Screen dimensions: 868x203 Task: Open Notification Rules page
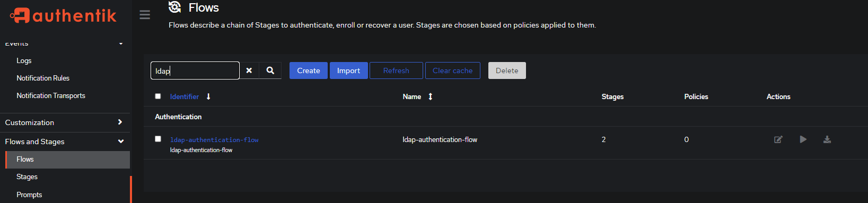pos(43,78)
